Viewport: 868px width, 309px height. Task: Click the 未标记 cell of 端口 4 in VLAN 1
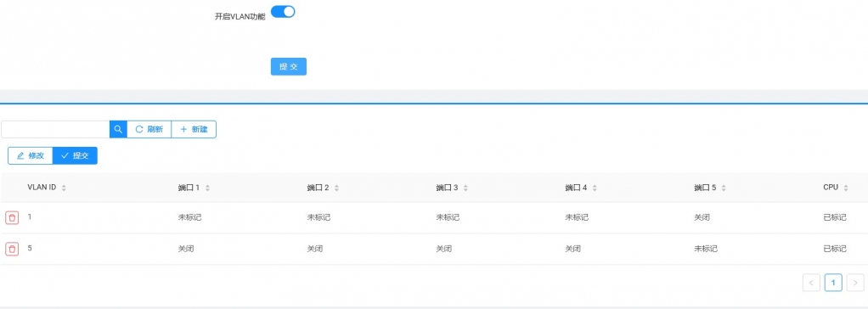point(577,217)
